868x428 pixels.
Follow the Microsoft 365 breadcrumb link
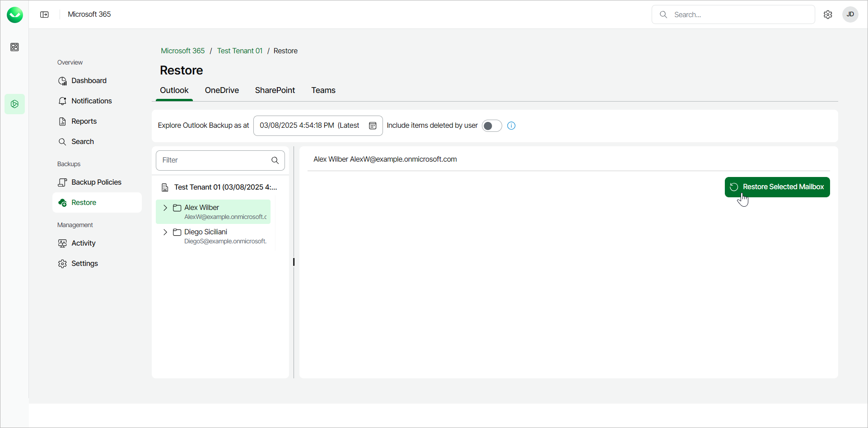(183, 51)
